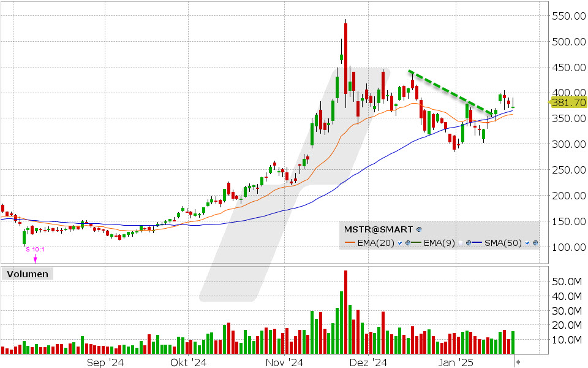Click the small arrow at the chart's bottom-right corner
The height and width of the screenshot is (368, 588).
[518, 362]
